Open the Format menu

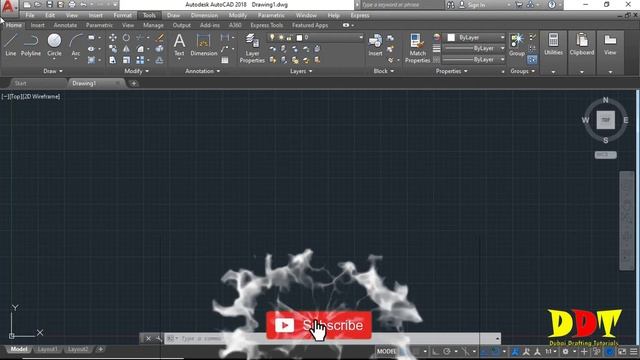(x=122, y=16)
